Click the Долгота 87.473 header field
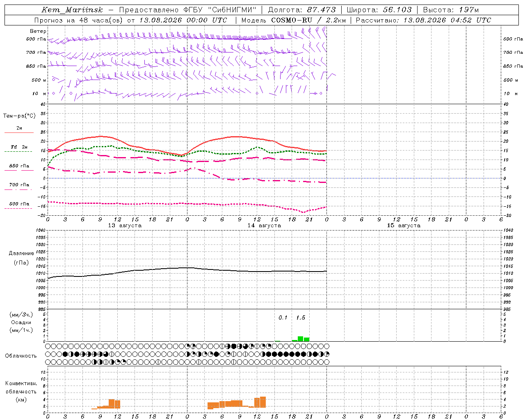Screen dimensions: 525x420 [x=302, y=10]
